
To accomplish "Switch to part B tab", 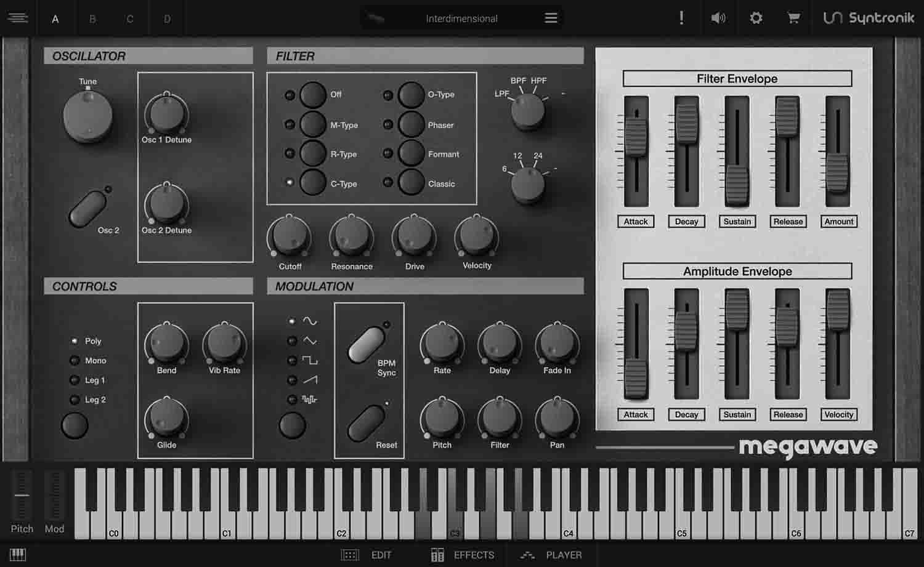I will pos(92,18).
